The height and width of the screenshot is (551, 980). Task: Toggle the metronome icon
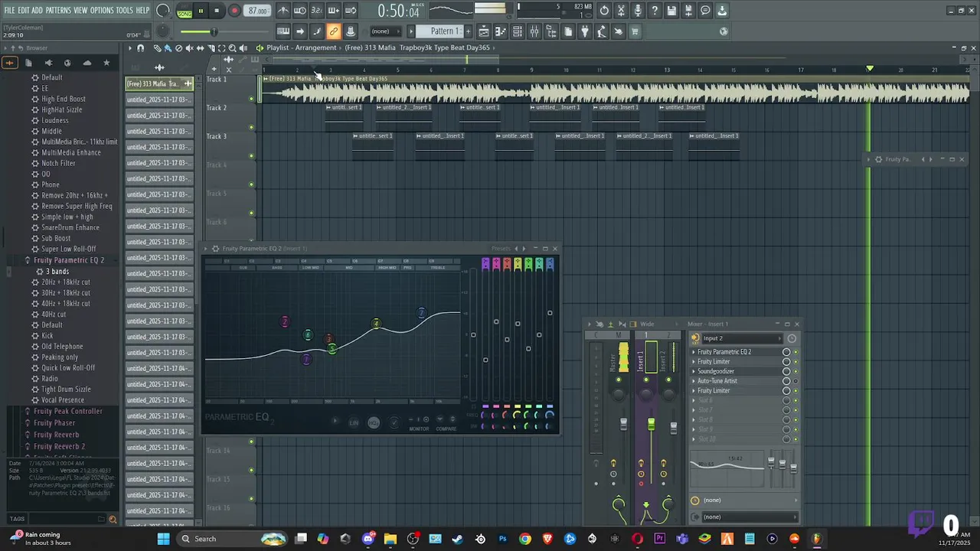pyautogui.click(x=283, y=11)
